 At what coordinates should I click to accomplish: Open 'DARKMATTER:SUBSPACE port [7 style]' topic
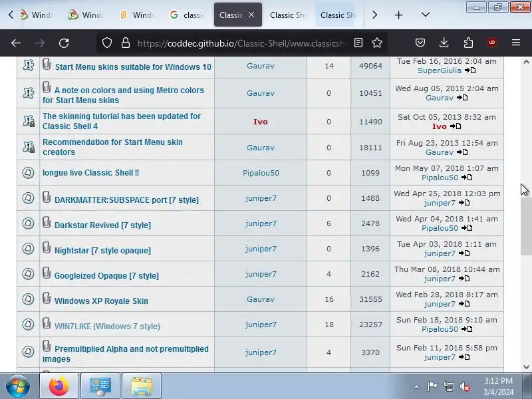[126, 200]
